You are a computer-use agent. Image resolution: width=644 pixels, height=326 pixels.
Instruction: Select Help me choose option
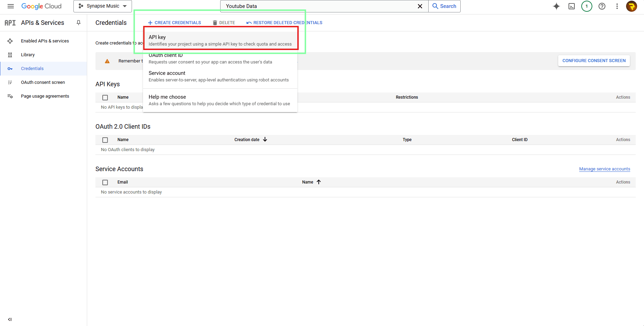tap(220, 100)
